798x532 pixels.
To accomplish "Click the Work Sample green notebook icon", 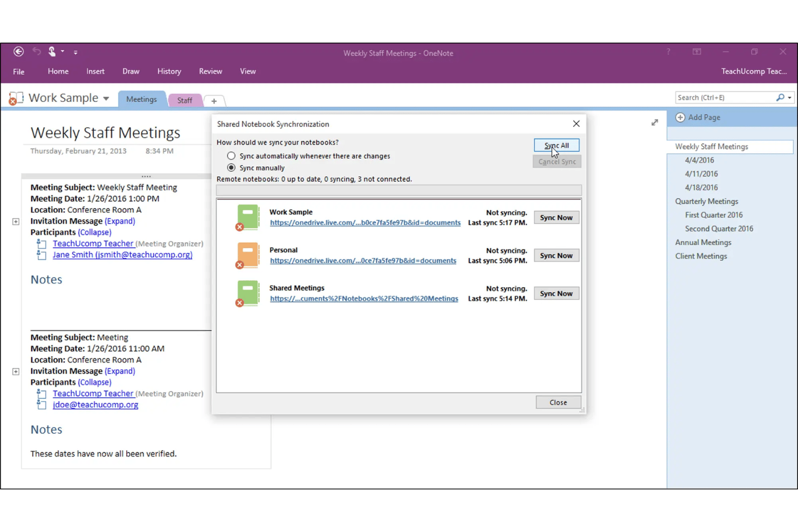I will (x=247, y=217).
